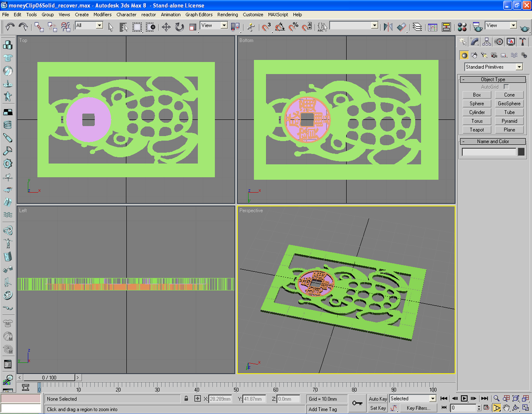
Task: Toggle Auto Key animation mode
Action: pyautogui.click(x=378, y=399)
